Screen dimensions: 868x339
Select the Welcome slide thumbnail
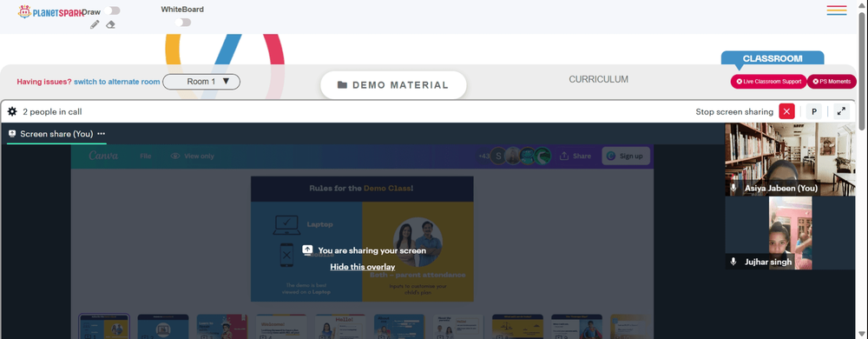[x=282, y=326]
